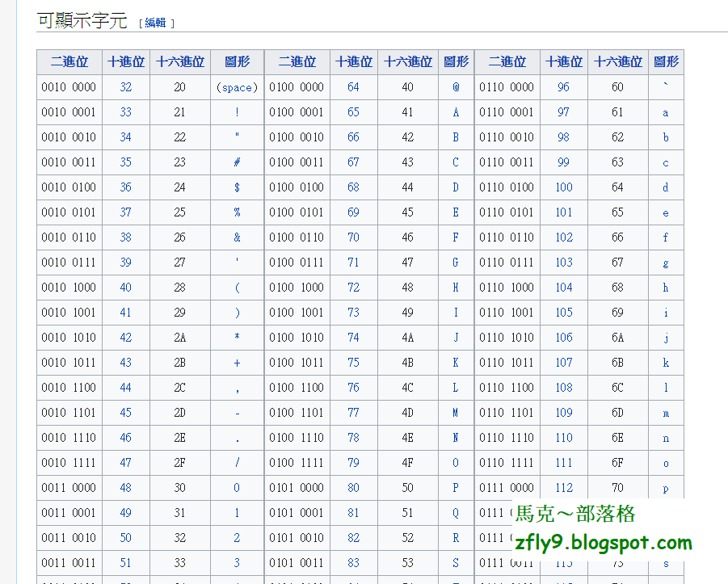Open the uppercase A letter link
The image size is (728, 584).
(x=455, y=111)
